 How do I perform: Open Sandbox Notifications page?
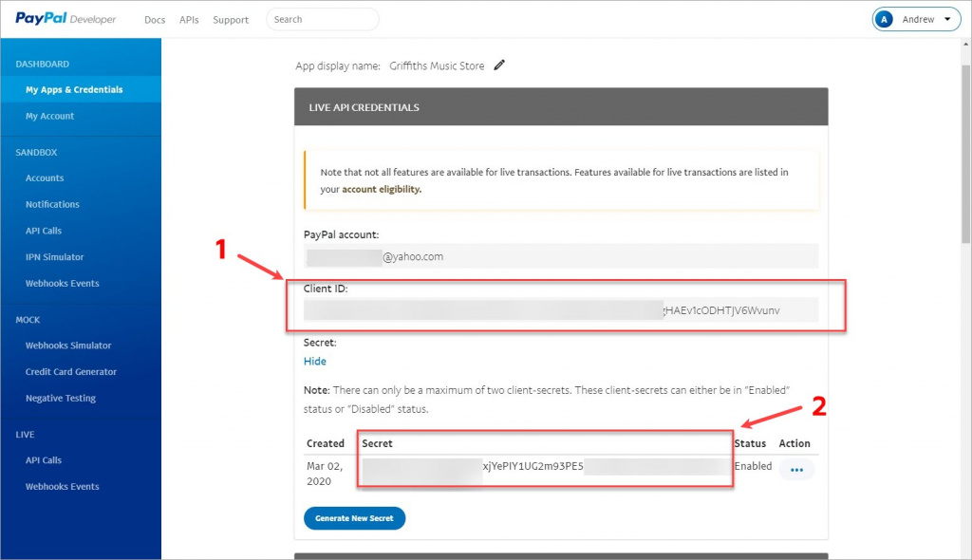tap(53, 204)
